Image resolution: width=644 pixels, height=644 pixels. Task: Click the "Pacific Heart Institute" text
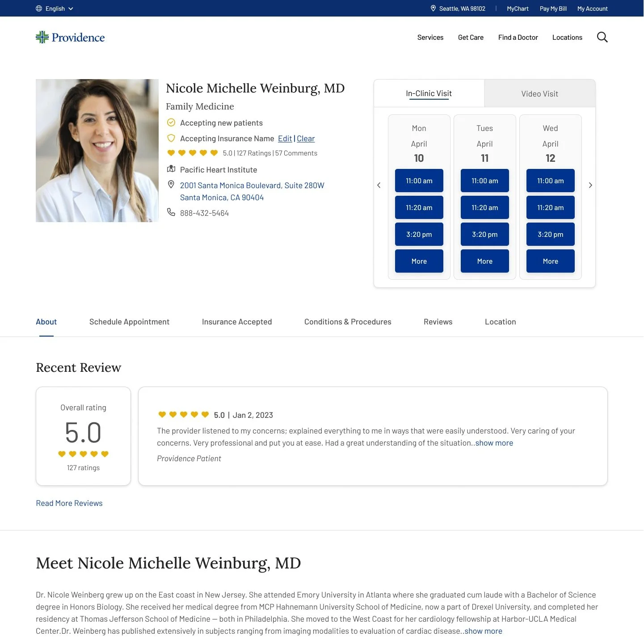(219, 170)
